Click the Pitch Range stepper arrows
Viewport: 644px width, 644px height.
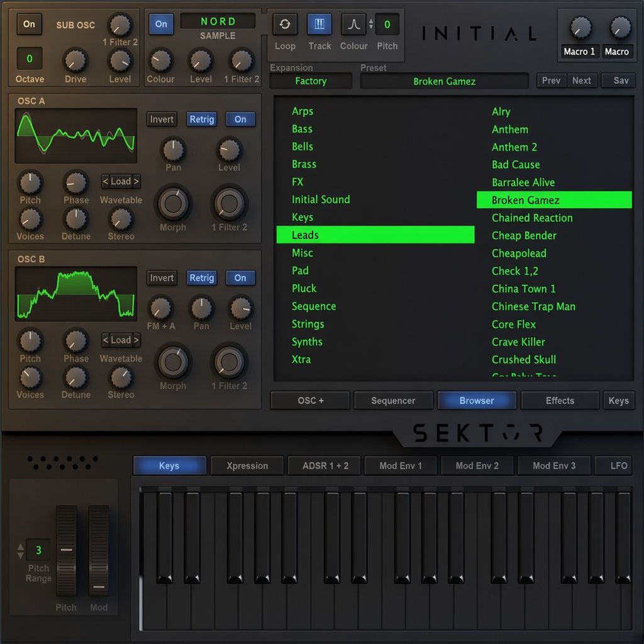(20, 551)
